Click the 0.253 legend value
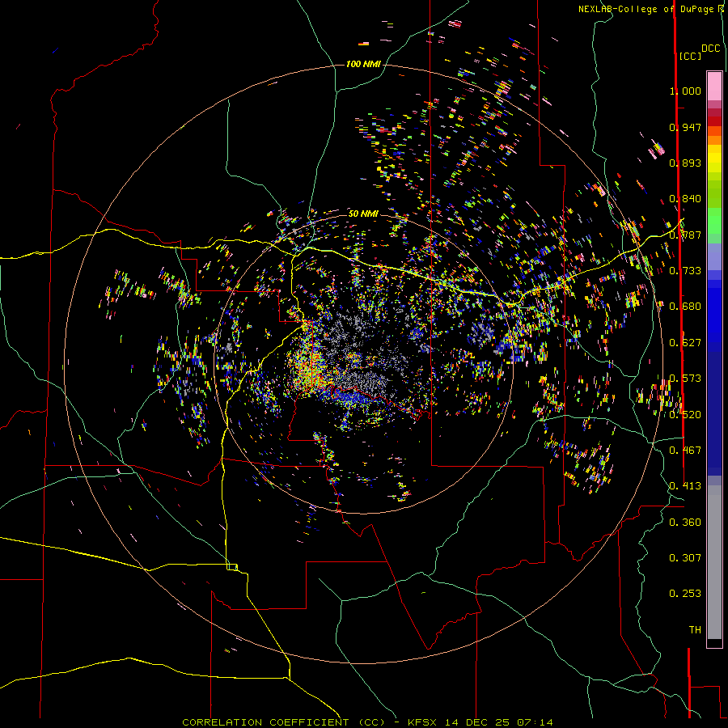 coord(685,594)
